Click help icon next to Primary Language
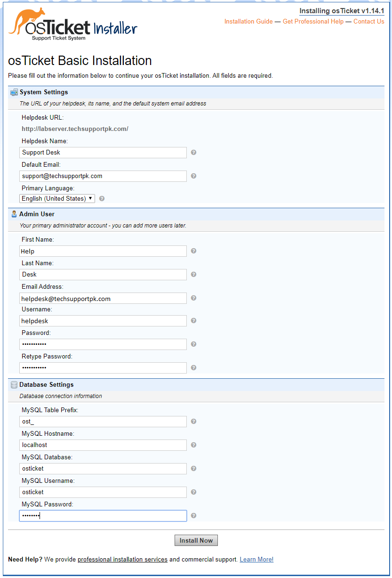The height and width of the screenshot is (578, 392). (x=102, y=199)
